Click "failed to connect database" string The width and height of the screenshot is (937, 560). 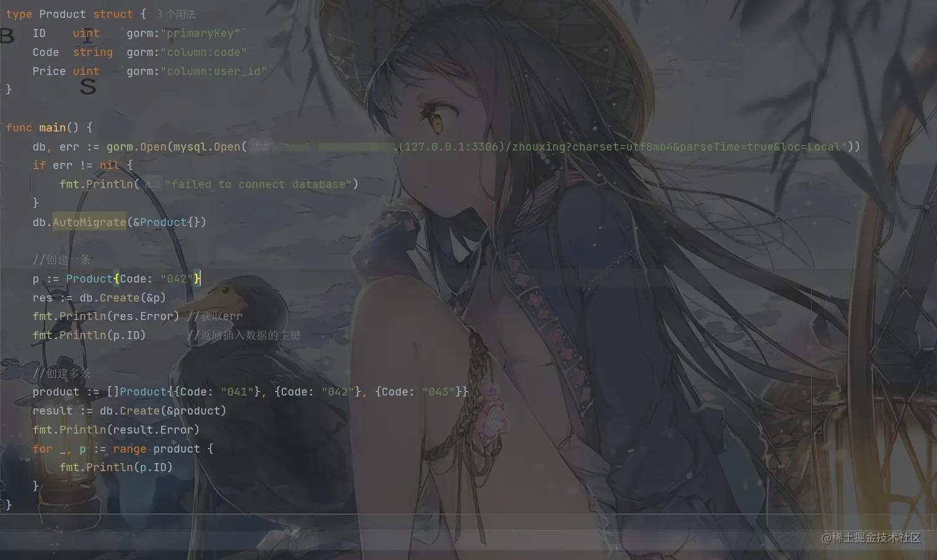(258, 185)
